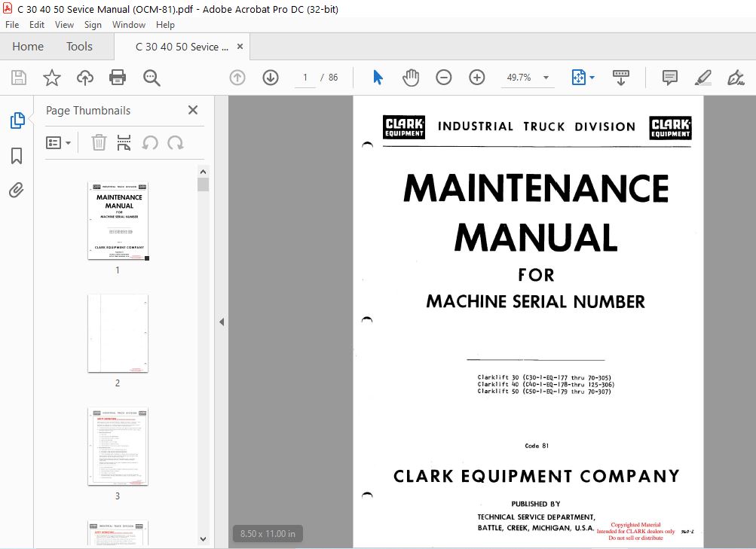Click the MAINTENANCE heading on the page

click(x=536, y=188)
